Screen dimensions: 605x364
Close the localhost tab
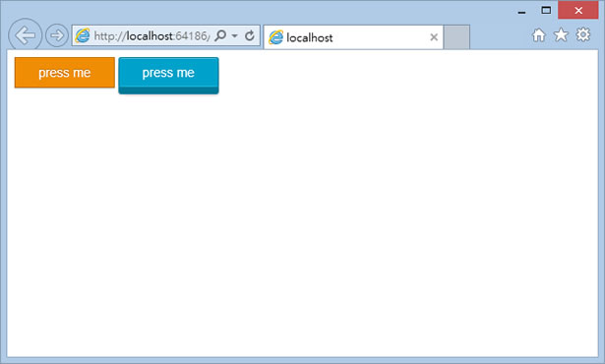point(434,37)
